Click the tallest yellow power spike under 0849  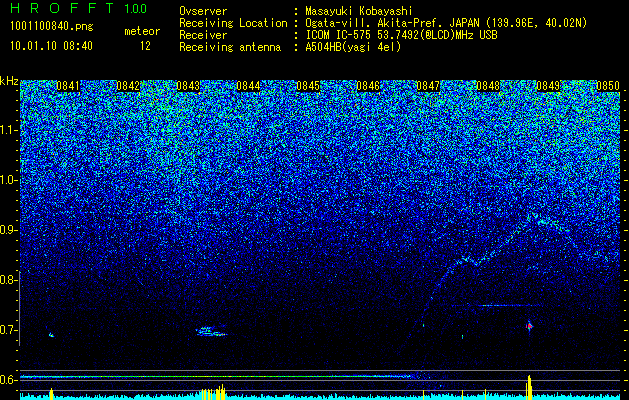pyautogui.click(x=530, y=387)
